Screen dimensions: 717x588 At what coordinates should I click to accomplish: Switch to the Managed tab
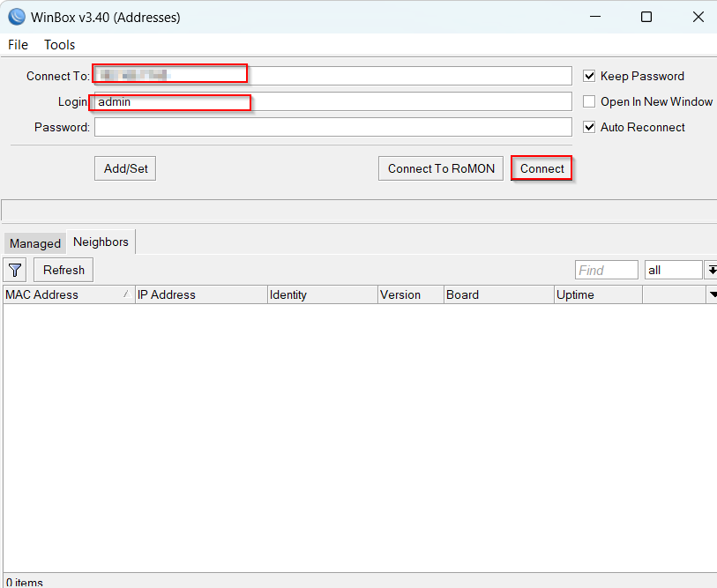[35, 243]
